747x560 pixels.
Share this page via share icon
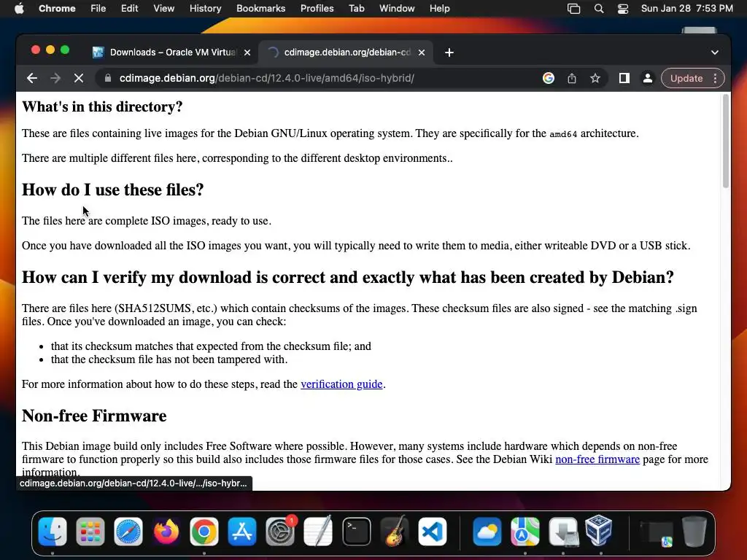(x=572, y=78)
